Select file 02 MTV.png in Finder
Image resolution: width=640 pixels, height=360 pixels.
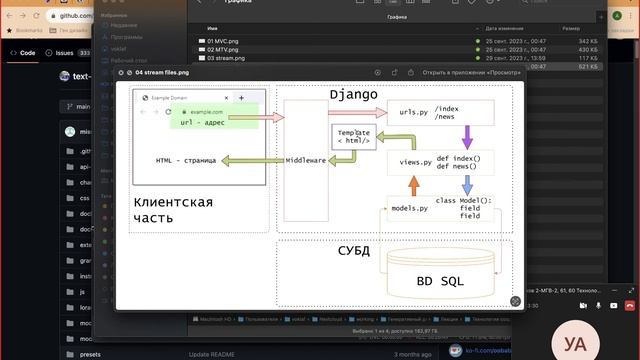click(x=222, y=50)
